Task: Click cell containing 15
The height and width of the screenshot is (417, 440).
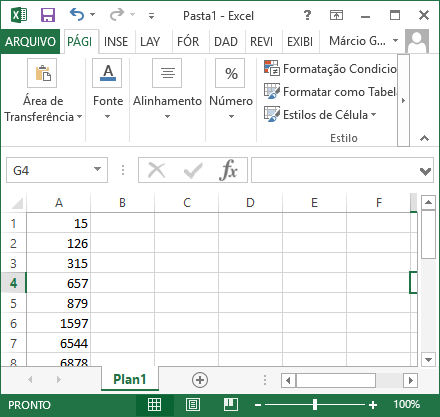Action: pos(59,223)
